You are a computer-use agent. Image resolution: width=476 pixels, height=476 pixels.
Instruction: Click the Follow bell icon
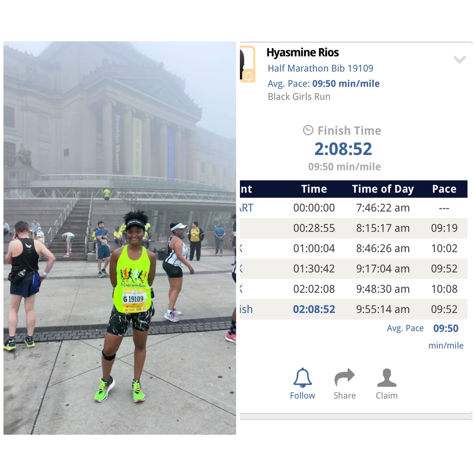tap(303, 378)
